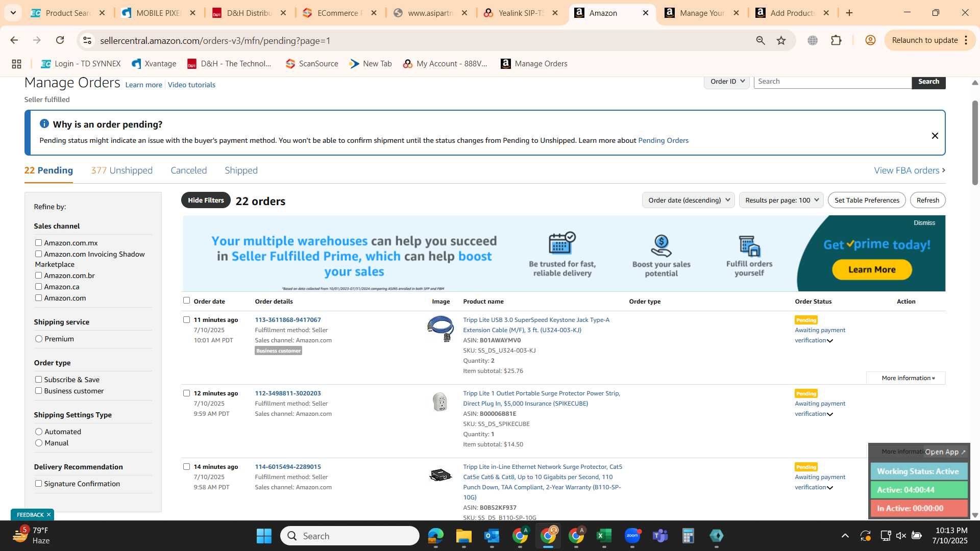Expand View FBA orders chevron link

[910, 170]
